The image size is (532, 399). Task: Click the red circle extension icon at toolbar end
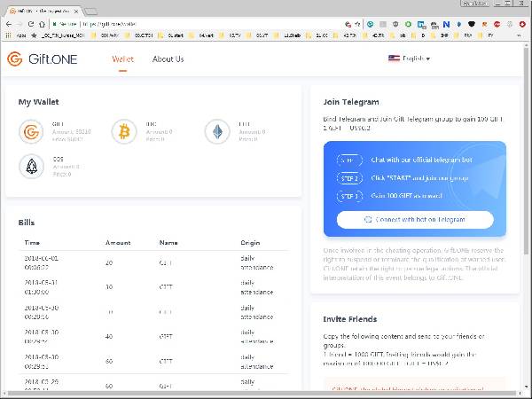pos(522,24)
